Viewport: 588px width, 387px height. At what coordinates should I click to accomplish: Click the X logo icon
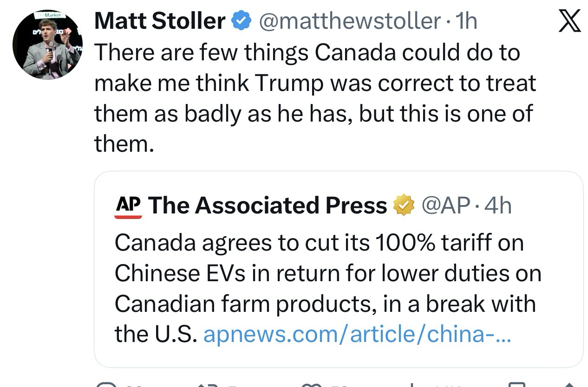click(569, 21)
